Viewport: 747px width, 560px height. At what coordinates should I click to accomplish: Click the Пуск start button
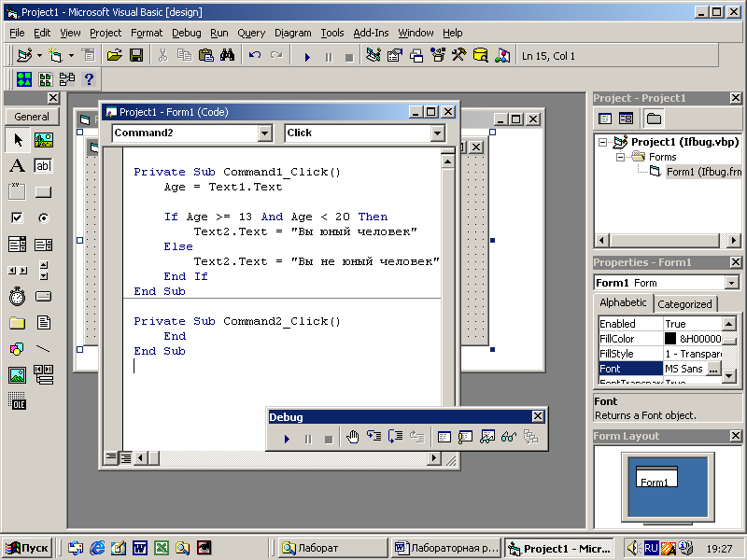[x=27, y=548]
